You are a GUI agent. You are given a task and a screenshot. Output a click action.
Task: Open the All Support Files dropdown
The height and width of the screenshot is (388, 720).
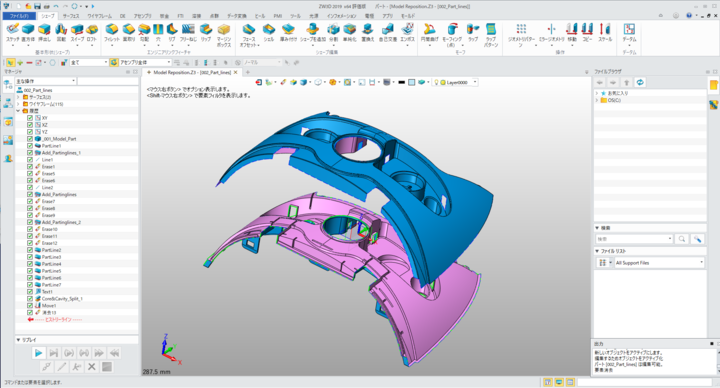coord(659,263)
